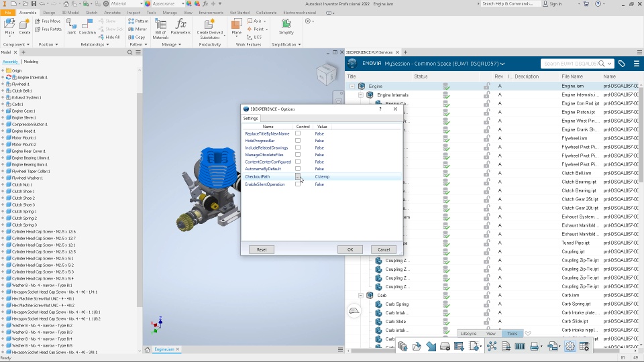
Task: Toggle ManageObsoleteFiles checkbox
Action: [x=298, y=154]
